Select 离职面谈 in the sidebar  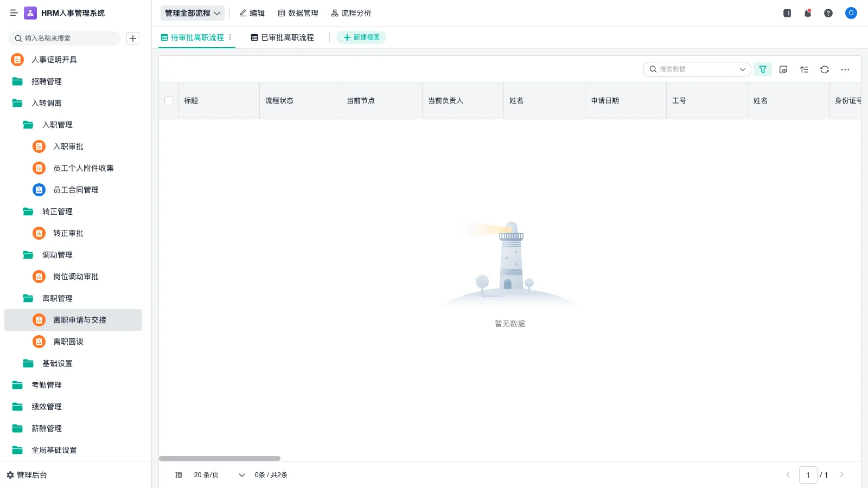(68, 342)
